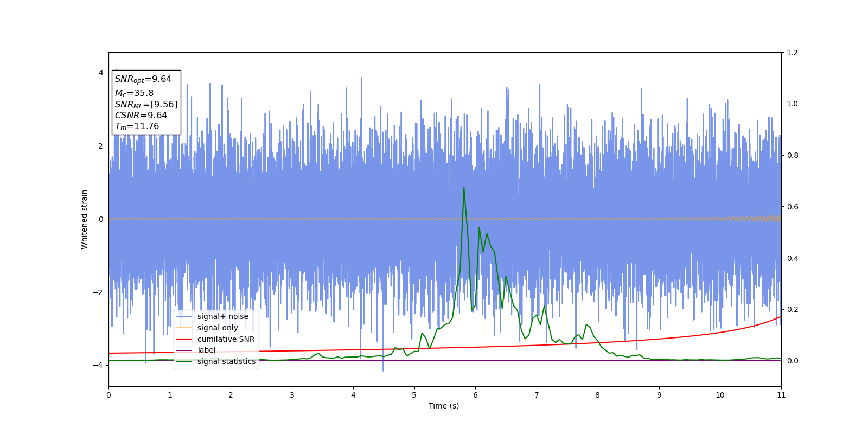Click the blue signal+ noise legend line
Viewport: 868px width, 434px height.
click(x=184, y=317)
